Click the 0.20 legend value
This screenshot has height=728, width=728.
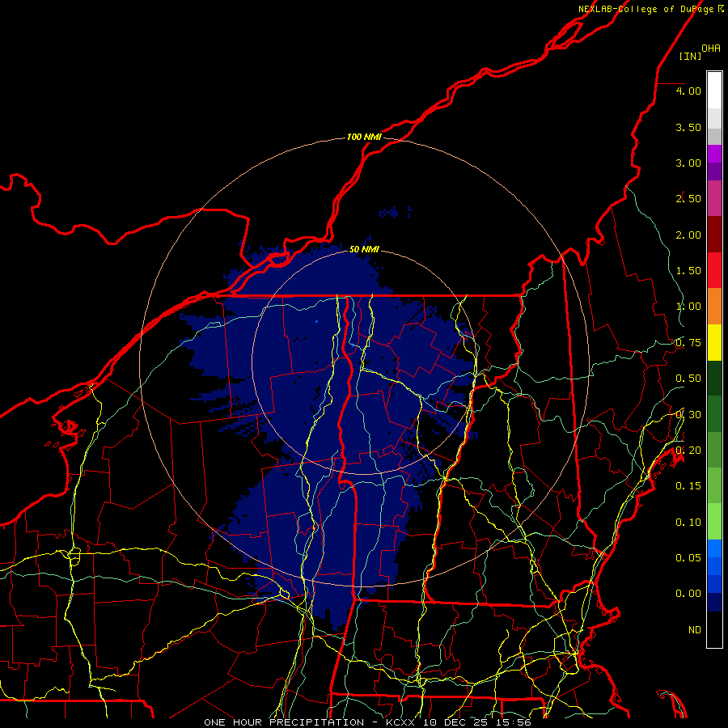pyautogui.click(x=688, y=451)
